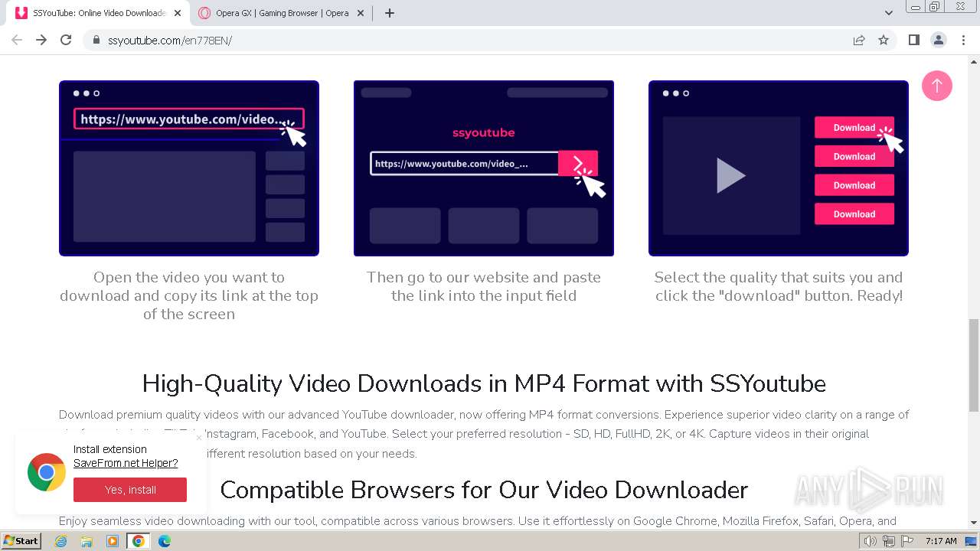
Task: Open the Action Center flag icon
Action: coord(907,541)
